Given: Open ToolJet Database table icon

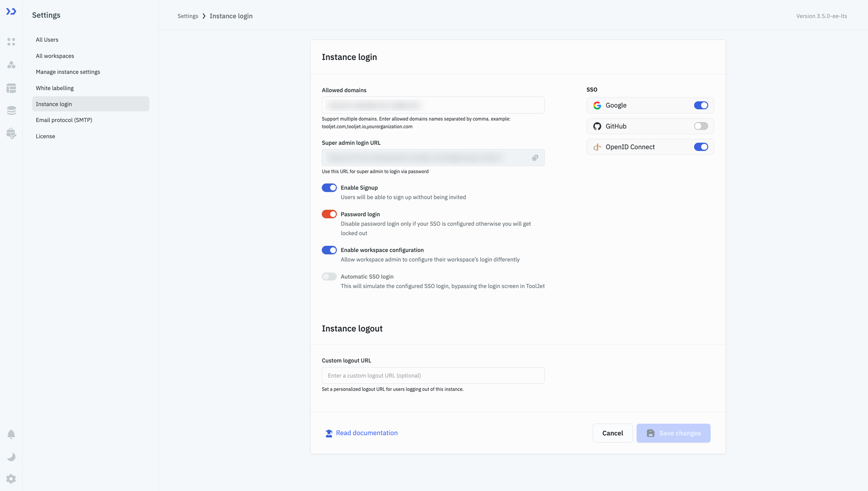Looking at the screenshot, I should click(x=11, y=88).
